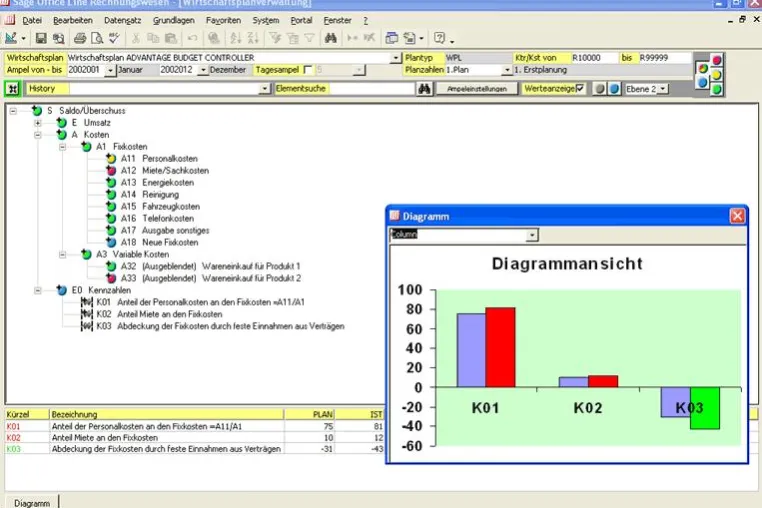Select K02 Anteil Miete tree item

tap(159, 315)
